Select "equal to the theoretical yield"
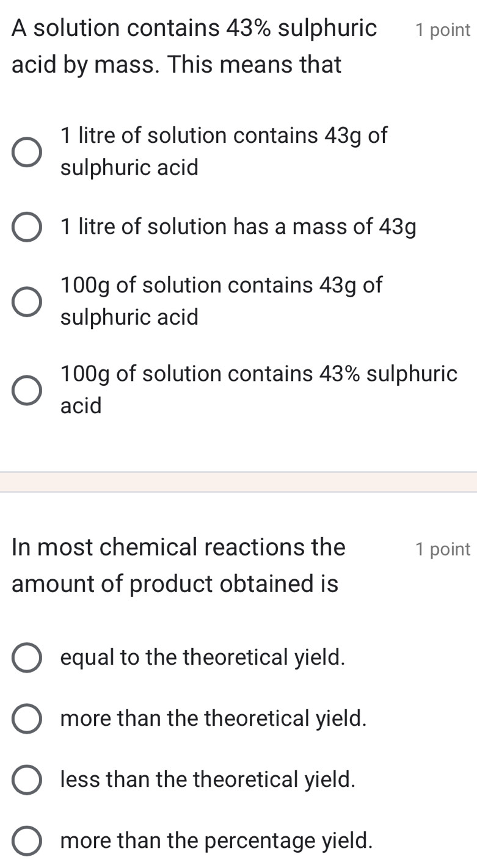Screen dimensions: 477x868 point(26,658)
